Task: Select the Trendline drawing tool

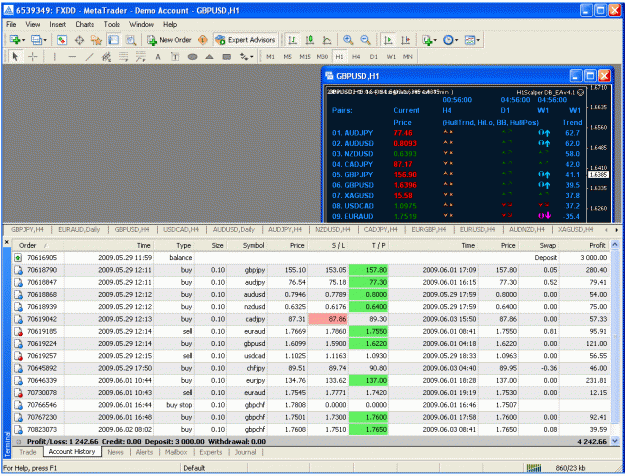Action: click(89, 57)
